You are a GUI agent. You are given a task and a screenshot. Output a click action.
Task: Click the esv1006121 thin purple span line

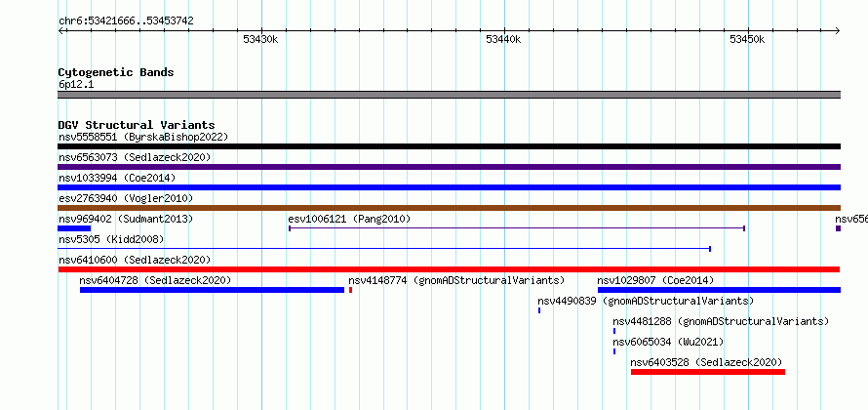pyautogui.click(x=517, y=228)
